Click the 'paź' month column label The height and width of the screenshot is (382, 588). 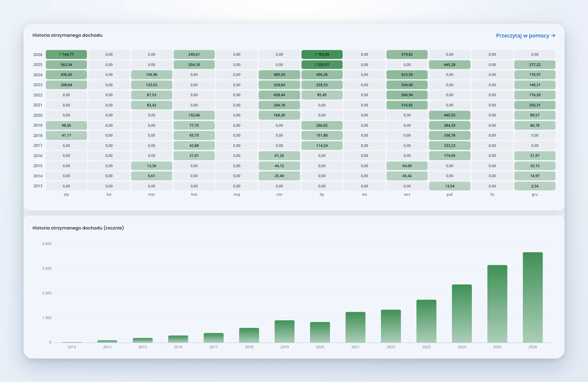point(450,195)
